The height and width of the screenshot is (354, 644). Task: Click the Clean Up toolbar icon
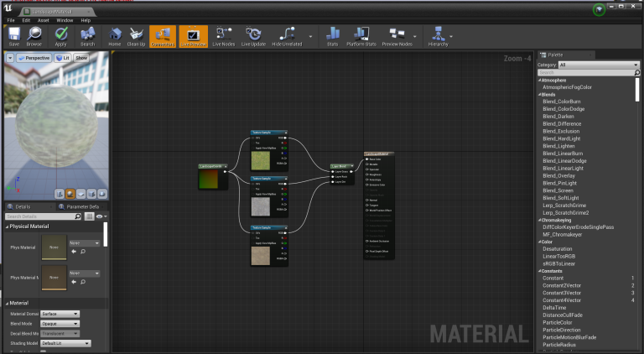click(x=137, y=35)
